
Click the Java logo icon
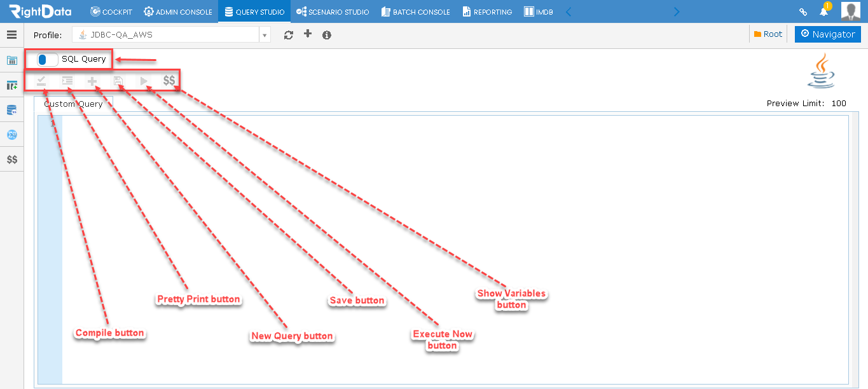pos(821,71)
